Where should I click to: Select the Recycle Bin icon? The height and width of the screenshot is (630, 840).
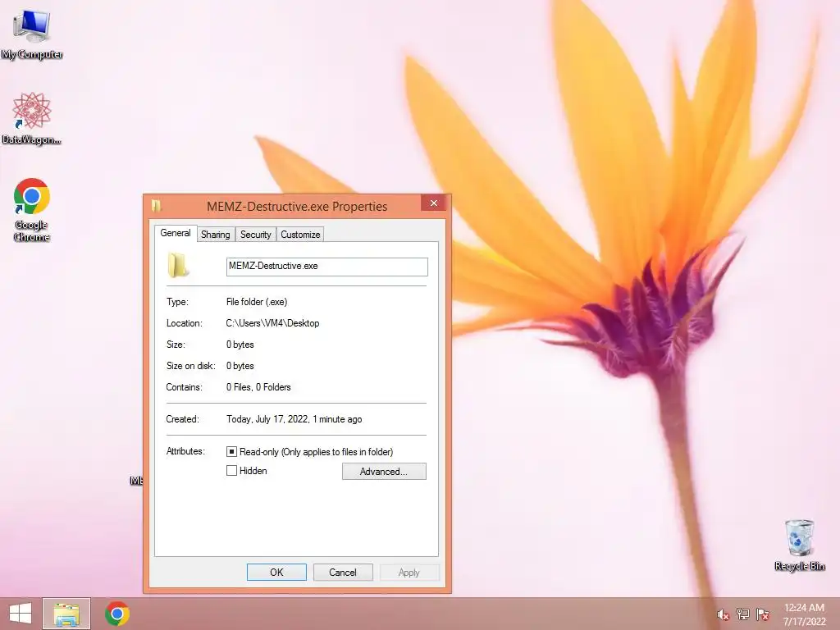pyautogui.click(x=799, y=545)
